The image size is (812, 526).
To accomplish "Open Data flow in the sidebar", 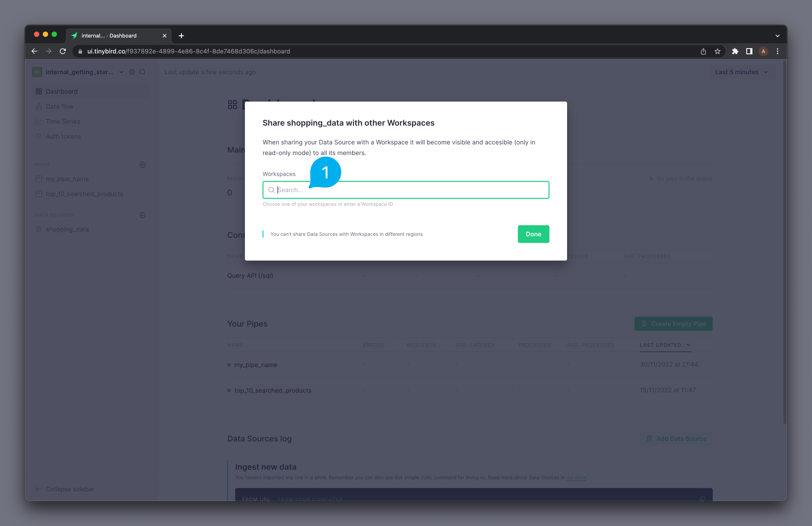I will point(90,106).
